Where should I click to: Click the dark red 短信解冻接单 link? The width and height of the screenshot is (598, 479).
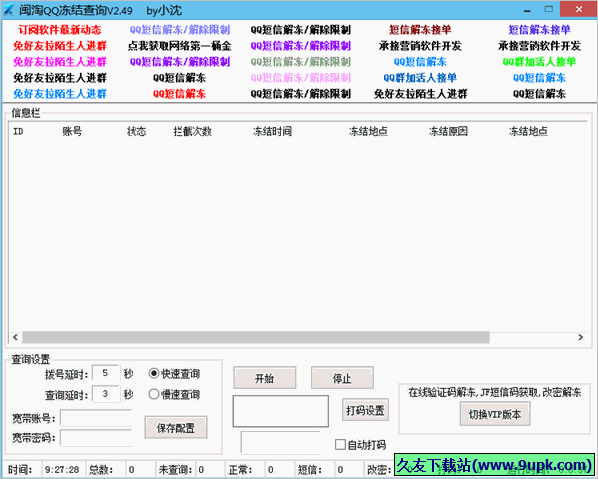click(x=420, y=30)
